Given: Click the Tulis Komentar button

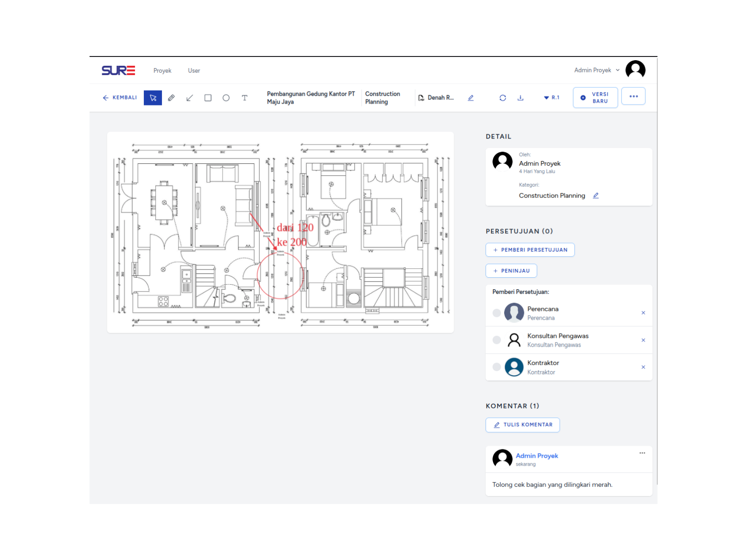Looking at the screenshot, I should click(522, 425).
